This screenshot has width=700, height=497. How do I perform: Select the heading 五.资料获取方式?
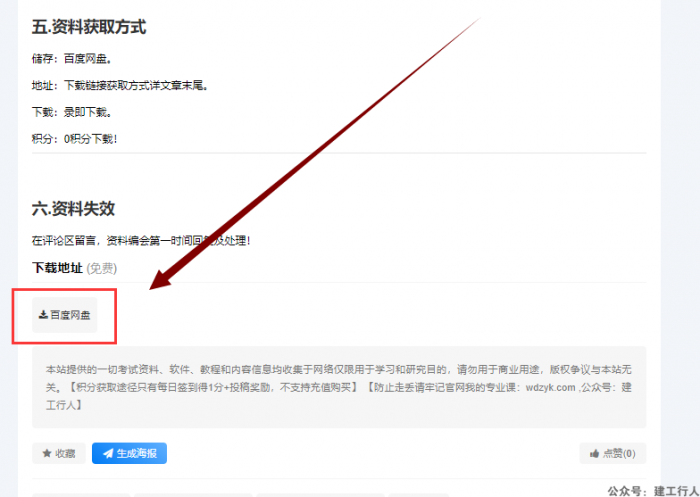(89, 27)
